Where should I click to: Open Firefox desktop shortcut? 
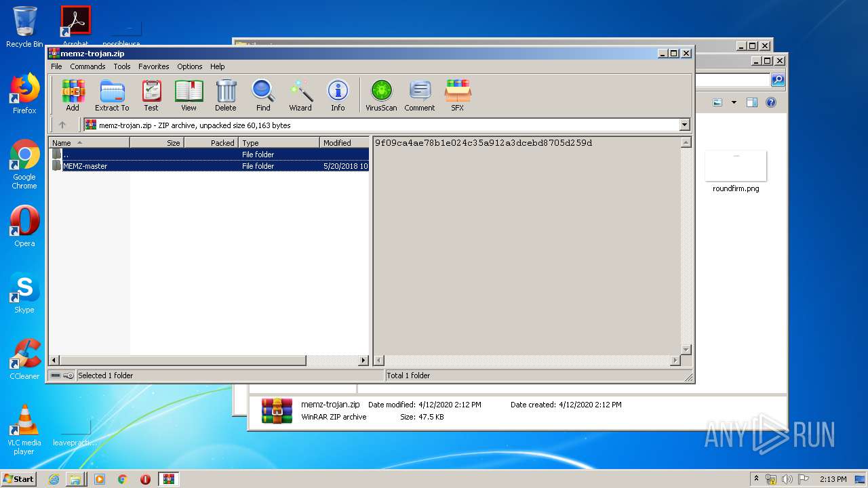(x=24, y=94)
